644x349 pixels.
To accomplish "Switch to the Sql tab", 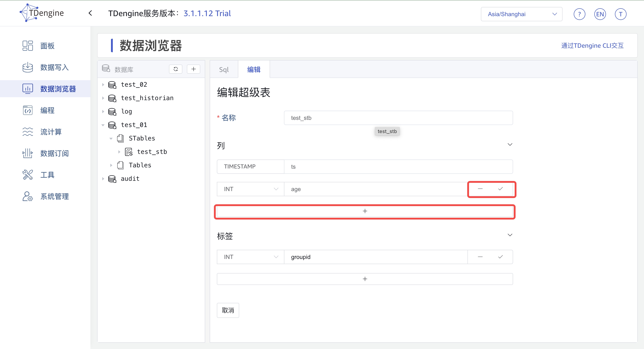I will point(224,69).
